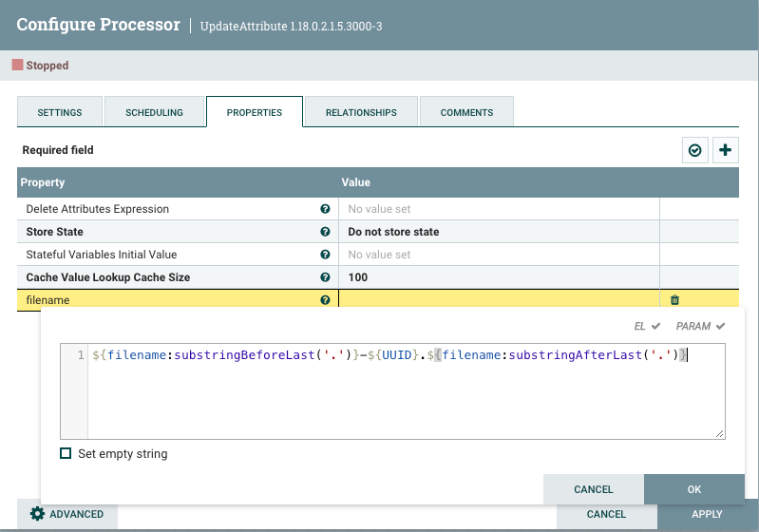This screenshot has width=759, height=532.
Task: Click the verify properties checkmark icon
Action: [695, 150]
